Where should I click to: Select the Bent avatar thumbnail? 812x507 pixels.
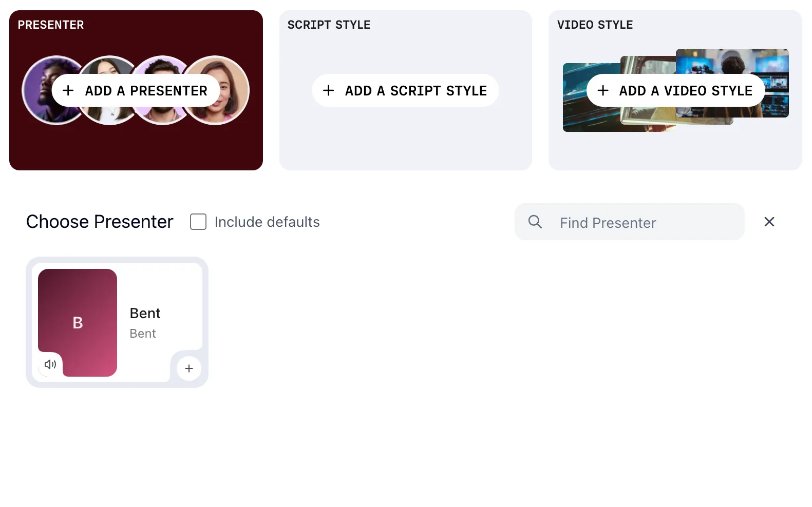tap(78, 322)
